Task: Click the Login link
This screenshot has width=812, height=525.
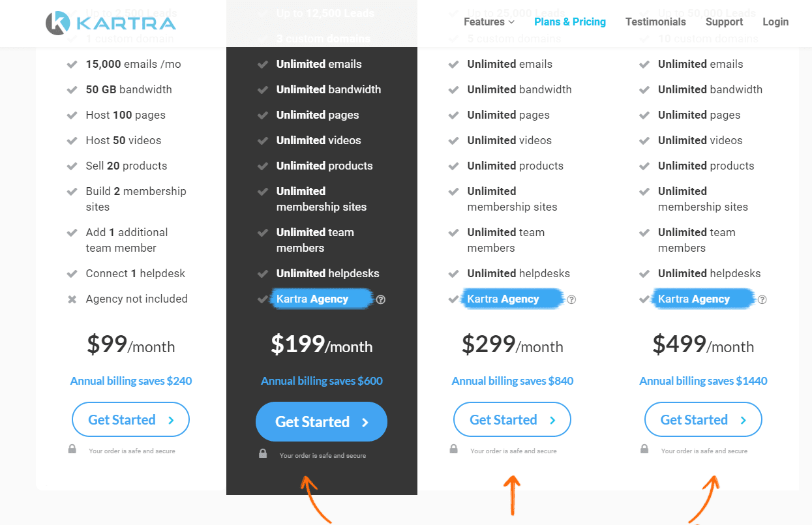Action: point(775,22)
